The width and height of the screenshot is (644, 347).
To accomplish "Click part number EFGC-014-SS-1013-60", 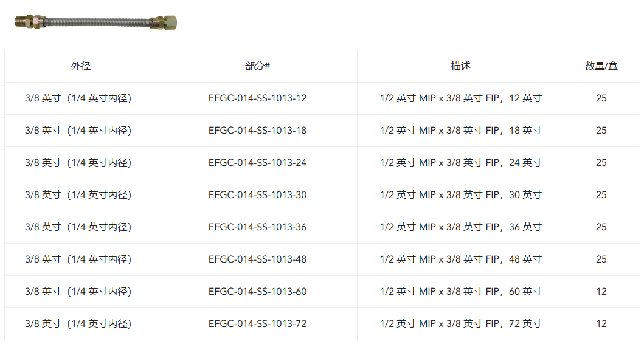I will point(257,292).
